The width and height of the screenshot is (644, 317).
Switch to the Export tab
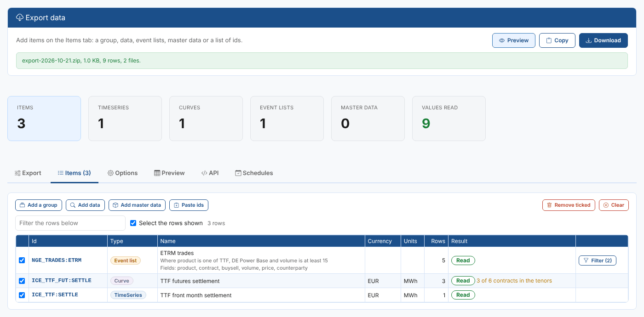pos(28,173)
